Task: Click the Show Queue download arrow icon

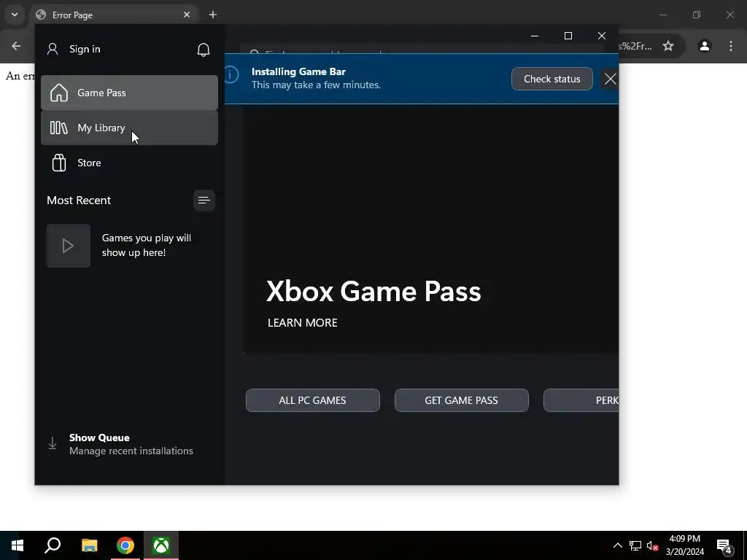Action: [53, 443]
